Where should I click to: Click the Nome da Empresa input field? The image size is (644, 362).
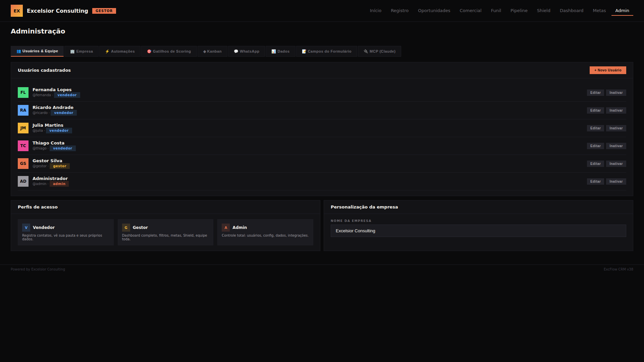(x=478, y=231)
